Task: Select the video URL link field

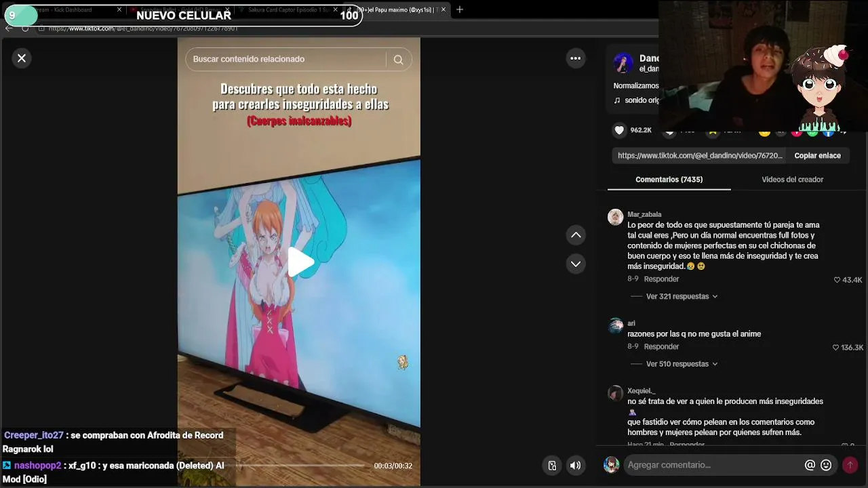Action: click(x=700, y=156)
